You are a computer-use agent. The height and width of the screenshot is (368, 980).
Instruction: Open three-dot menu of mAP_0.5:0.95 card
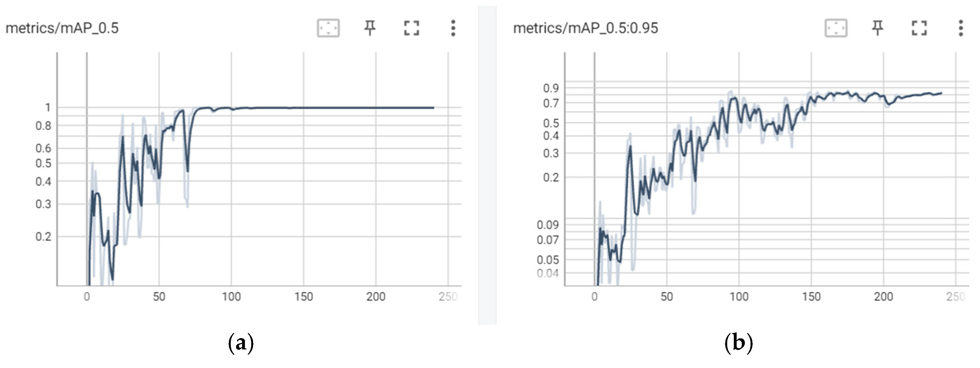coord(960,28)
